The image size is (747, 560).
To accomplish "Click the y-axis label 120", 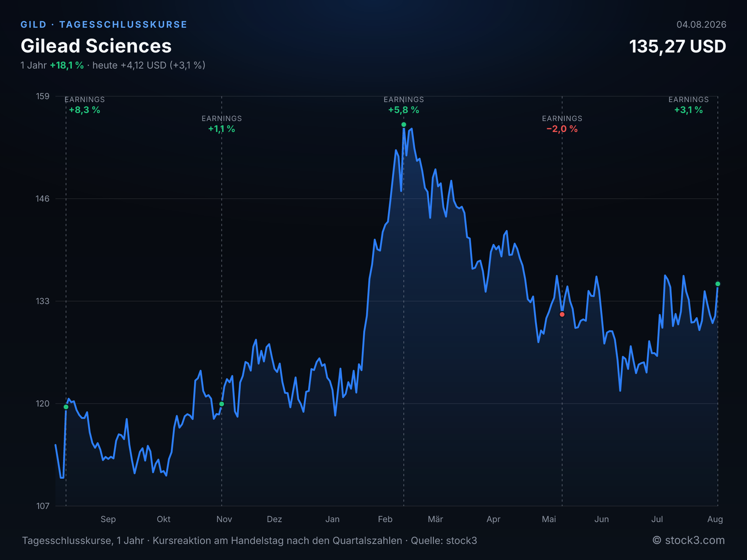I will [x=43, y=404].
